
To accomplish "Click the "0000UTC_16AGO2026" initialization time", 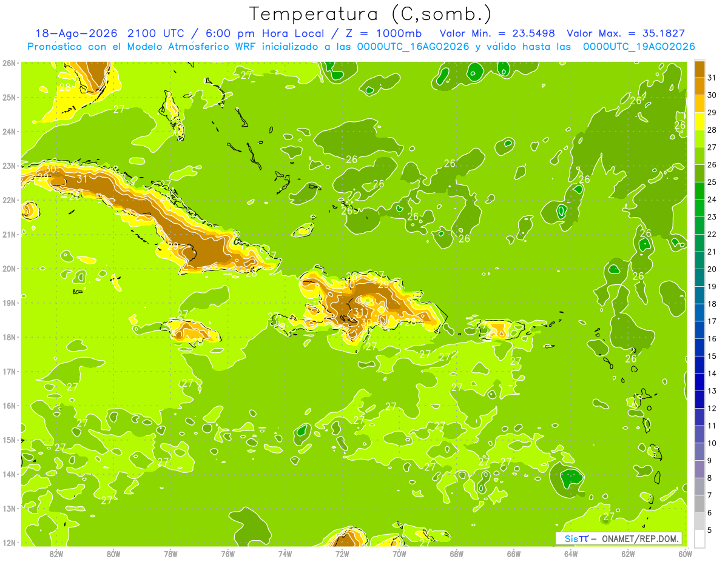I will coord(413,47).
